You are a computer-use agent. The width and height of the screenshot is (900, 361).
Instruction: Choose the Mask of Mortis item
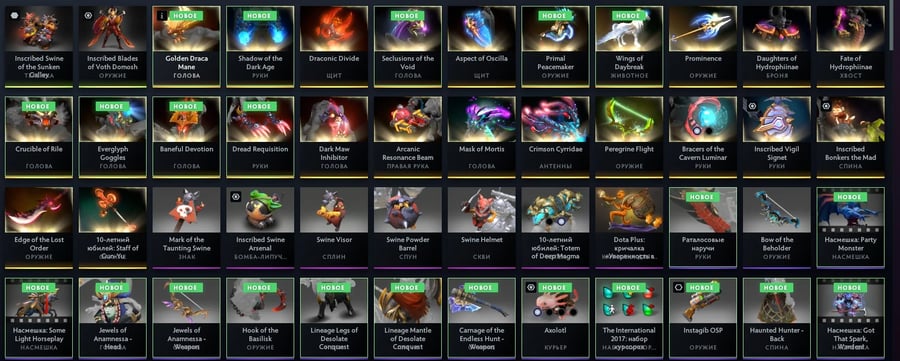tap(482, 136)
